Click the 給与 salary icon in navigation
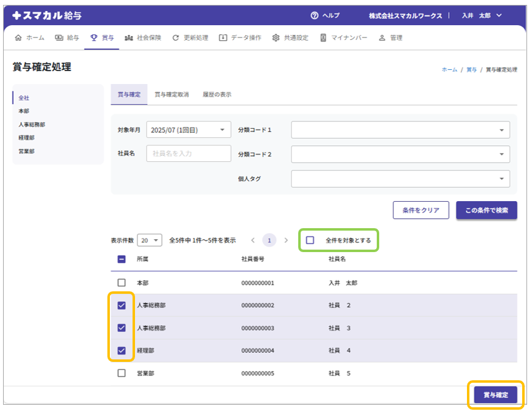Screen dimensions: 532x414 tap(59, 38)
